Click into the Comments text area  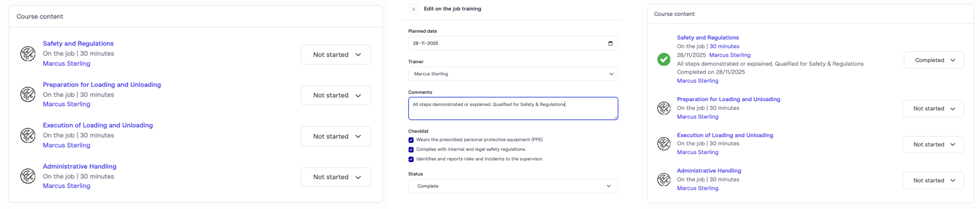tap(513, 109)
